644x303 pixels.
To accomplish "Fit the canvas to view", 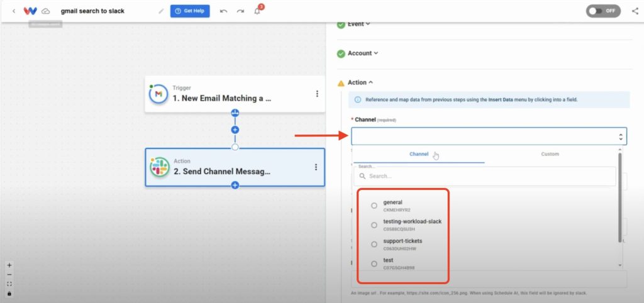I will click(x=9, y=284).
